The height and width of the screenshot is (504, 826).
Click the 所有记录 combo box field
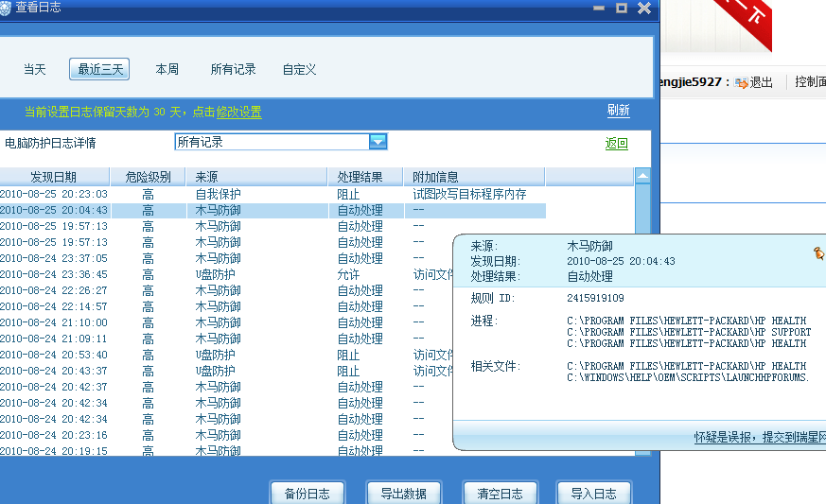pyautogui.click(x=281, y=141)
